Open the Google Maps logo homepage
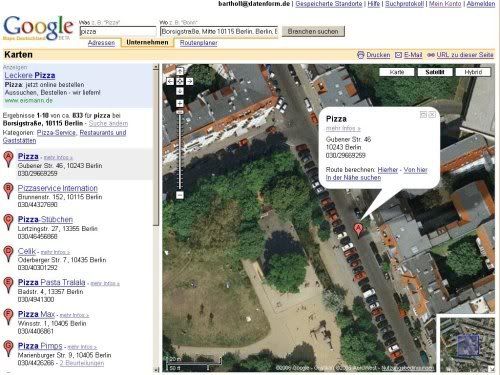 [x=38, y=28]
